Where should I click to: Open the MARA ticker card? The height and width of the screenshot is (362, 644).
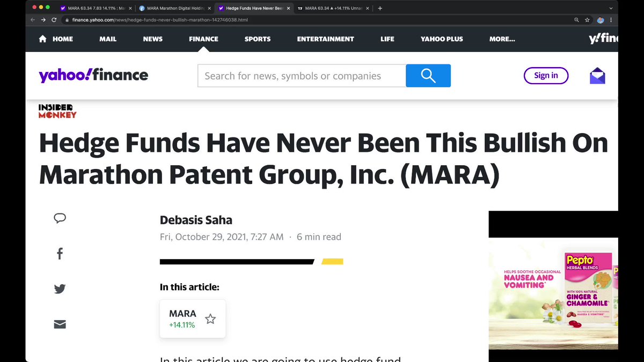(x=193, y=319)
